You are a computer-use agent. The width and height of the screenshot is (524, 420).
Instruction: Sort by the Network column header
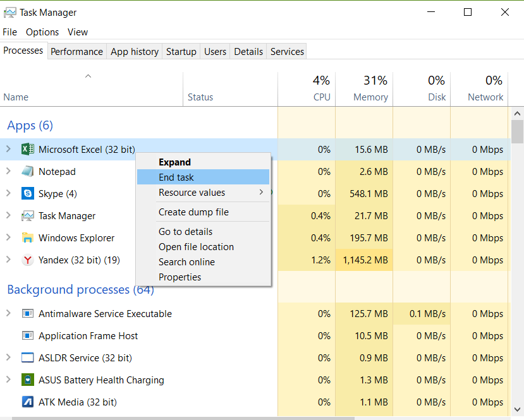tap(479, 89)
